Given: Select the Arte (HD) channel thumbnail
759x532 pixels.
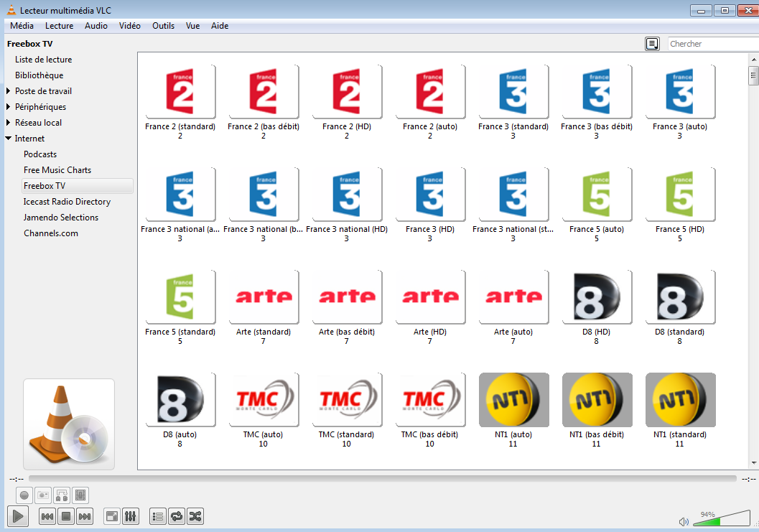Looking at the screenshot, I should point(430,297).
